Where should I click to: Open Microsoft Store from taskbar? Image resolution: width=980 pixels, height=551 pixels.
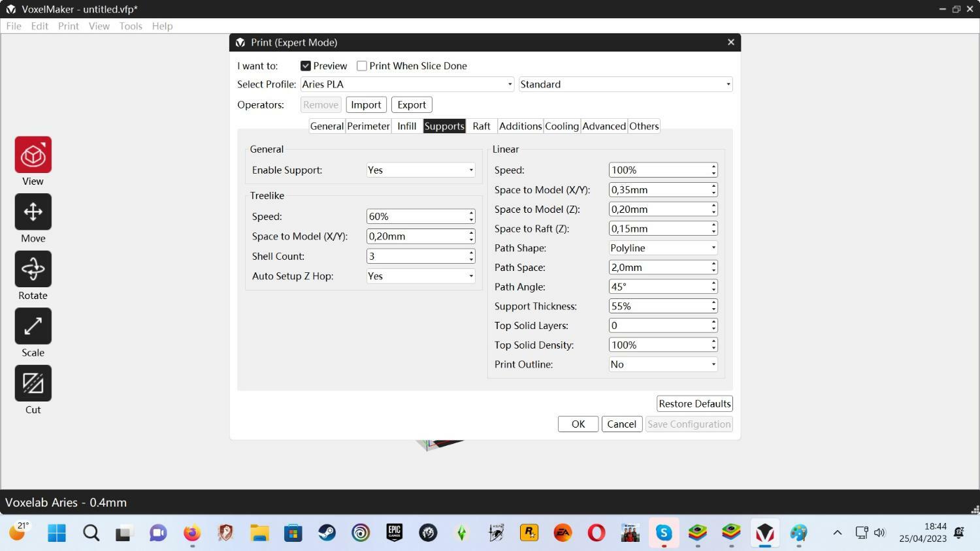point(293,533)
